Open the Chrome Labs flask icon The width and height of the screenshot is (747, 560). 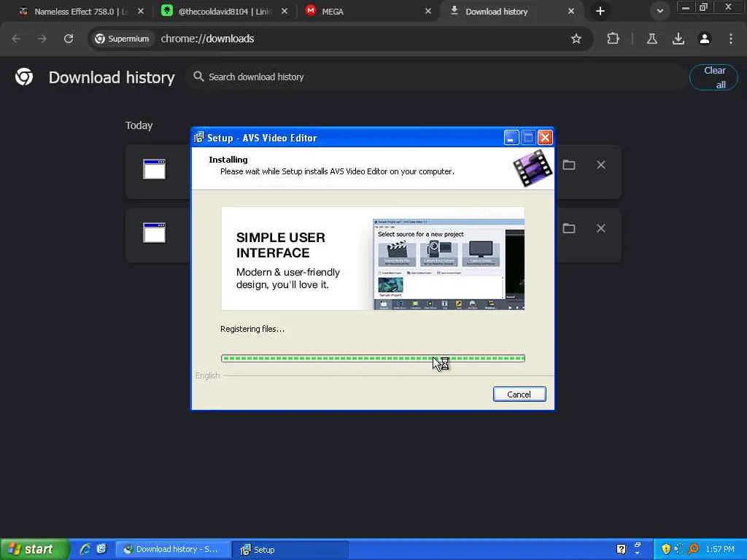652,39
